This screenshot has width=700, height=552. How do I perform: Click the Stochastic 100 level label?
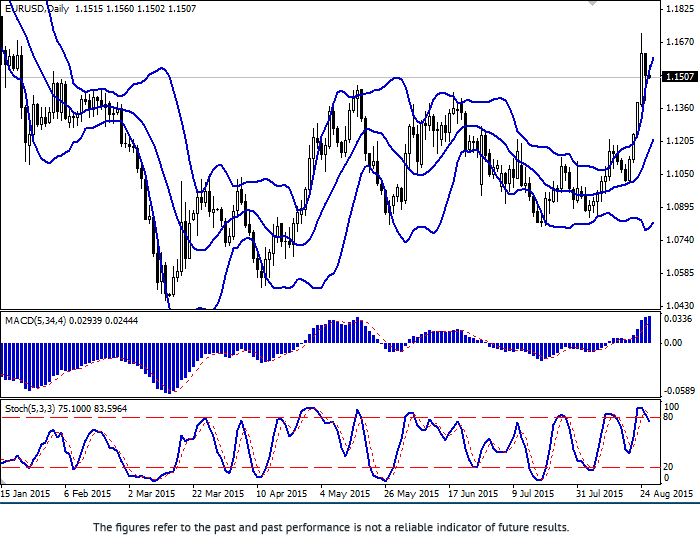[x=672, y=407]
